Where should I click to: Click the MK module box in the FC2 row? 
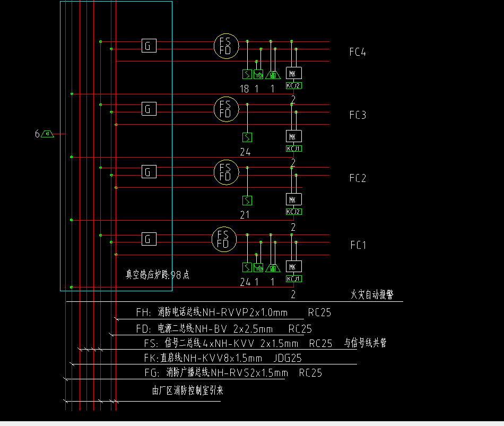(x=294, y=199)
